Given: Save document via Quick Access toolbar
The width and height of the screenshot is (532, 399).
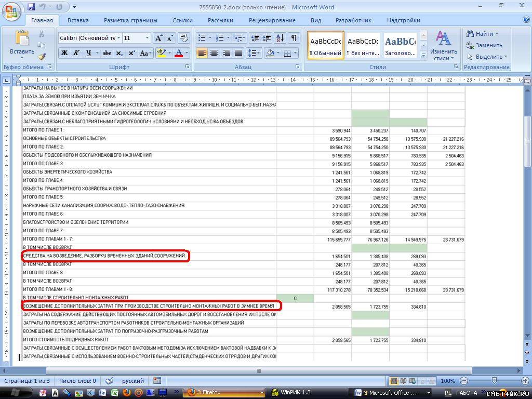Looking at the screenshot, I should tap(31, 7).
